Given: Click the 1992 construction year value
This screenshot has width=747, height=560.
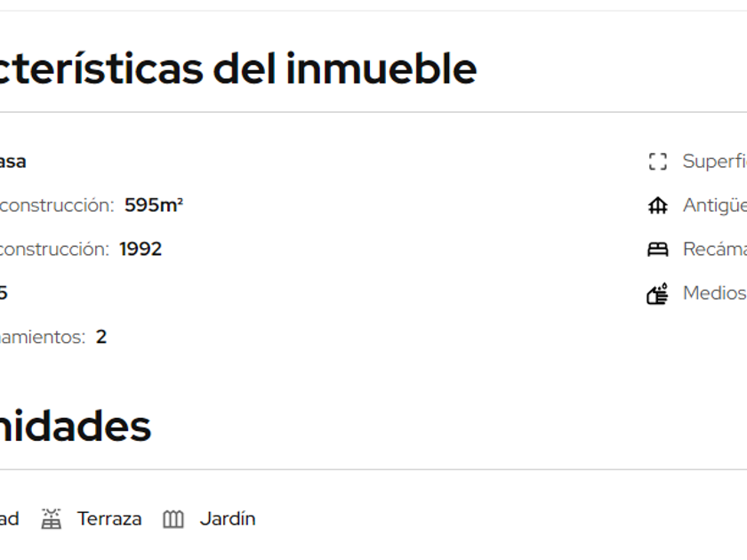Looking at the screenshot, I should [141, 249].
